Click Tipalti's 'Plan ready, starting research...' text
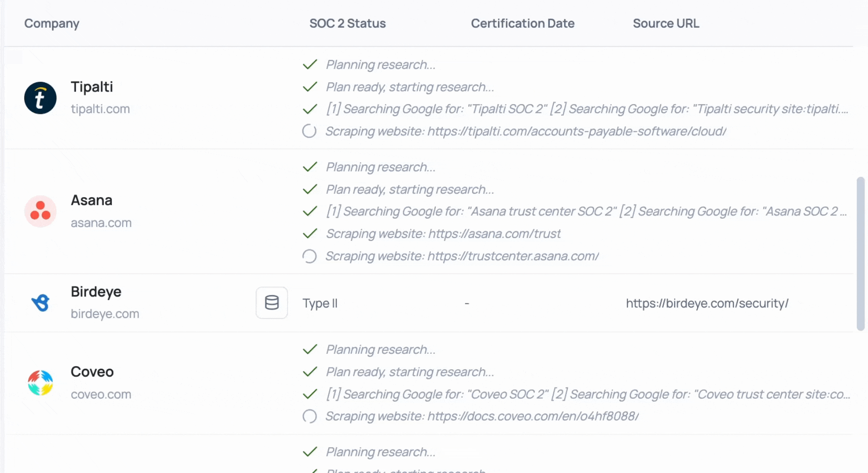 tap(410, 87)
